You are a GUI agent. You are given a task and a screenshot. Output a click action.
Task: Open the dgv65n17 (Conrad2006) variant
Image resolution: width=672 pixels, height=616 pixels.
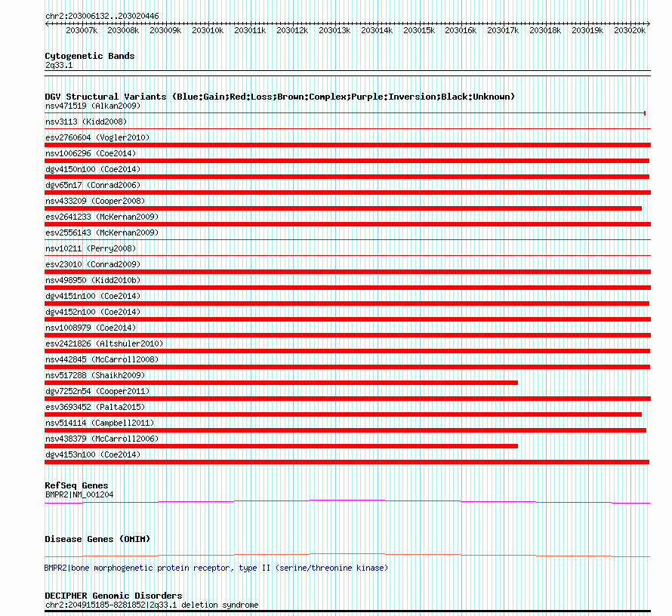93,185
